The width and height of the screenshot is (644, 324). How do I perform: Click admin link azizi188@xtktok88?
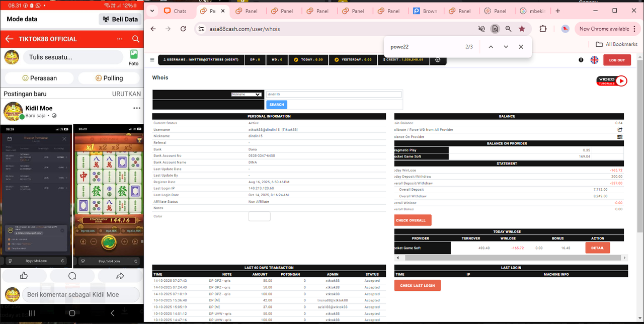pyautogui.click(x=333, y=307)
